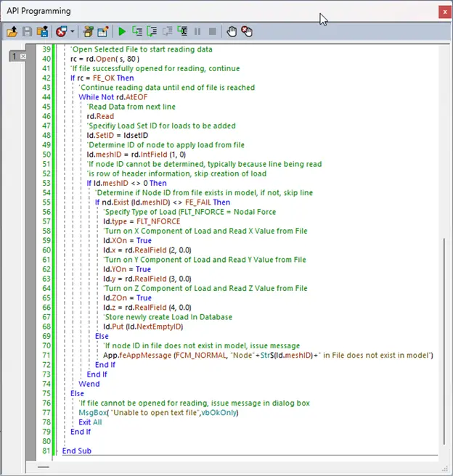
Task: Click the Step Into debug icon
Action: pos(137,31)
